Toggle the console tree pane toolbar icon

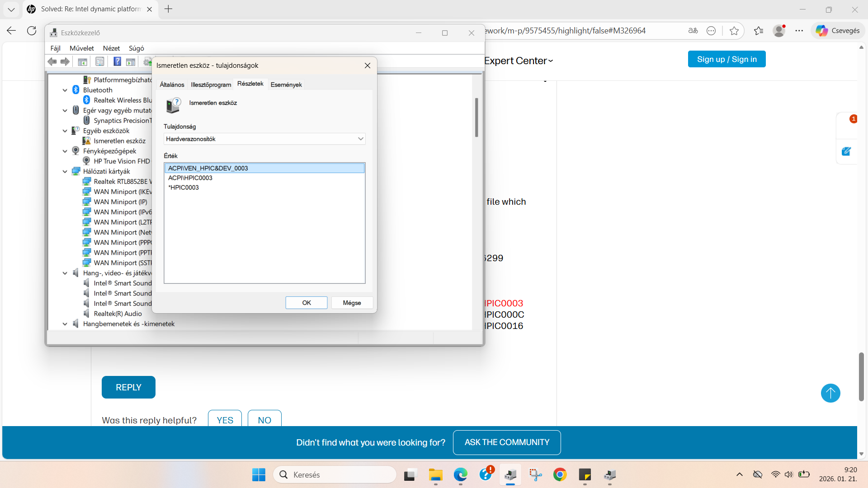coord(82,62)
